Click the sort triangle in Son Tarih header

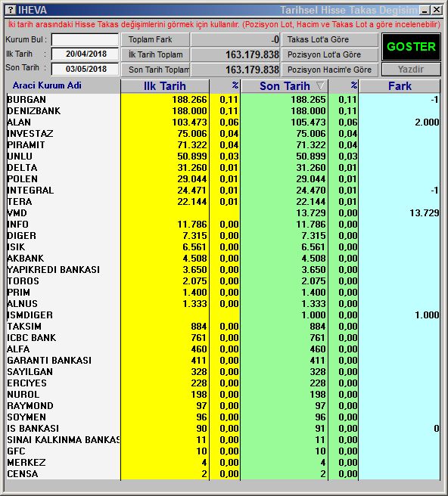(320, 85)
